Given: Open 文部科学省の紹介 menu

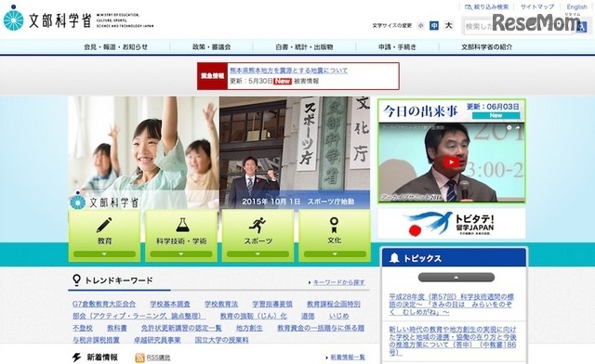Looking at the screenshot, I should pos(487,47).
